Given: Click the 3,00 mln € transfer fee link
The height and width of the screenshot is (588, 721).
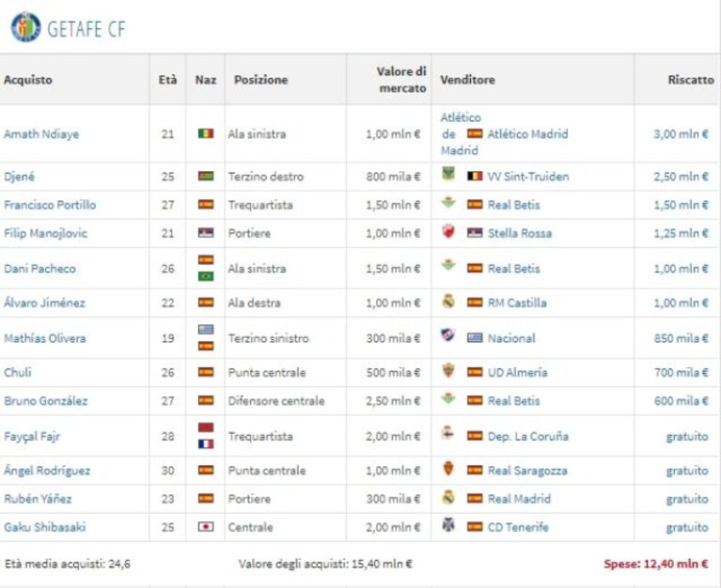Looking at the screenshot, I should pos(681,134).
